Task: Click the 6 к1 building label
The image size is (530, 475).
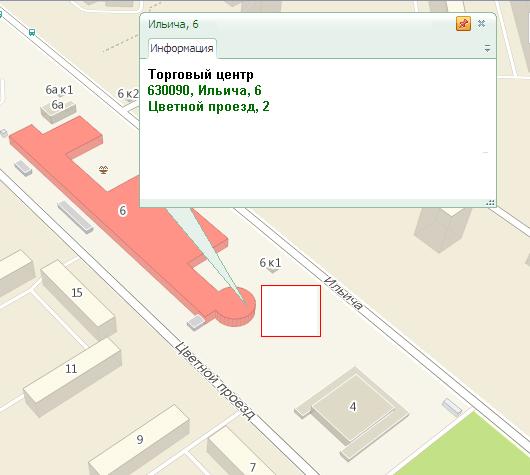Action: 270,262
